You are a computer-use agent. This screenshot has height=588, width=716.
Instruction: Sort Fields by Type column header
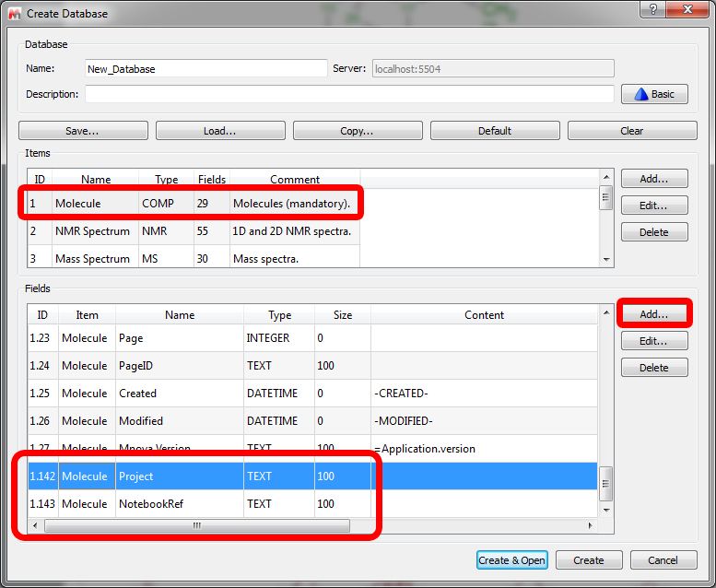(x=279, y=315)
